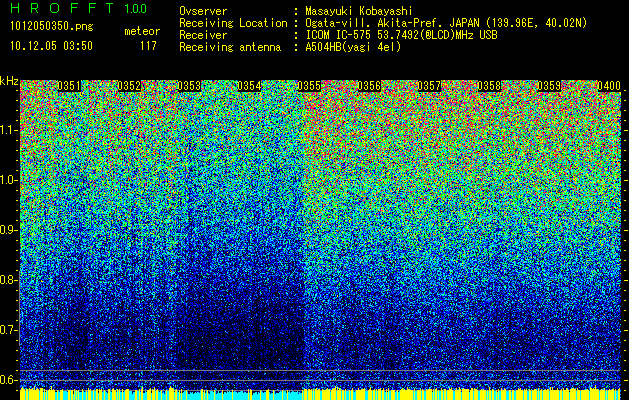Click the A504HB(yagi 4el) antenna text
The height and width of the screenshot is (400, 629).
353,47
